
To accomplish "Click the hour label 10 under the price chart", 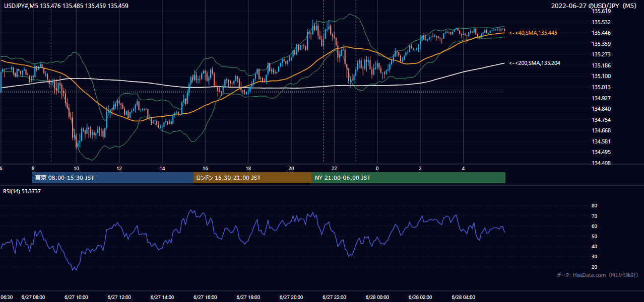I will click(76, 168).
